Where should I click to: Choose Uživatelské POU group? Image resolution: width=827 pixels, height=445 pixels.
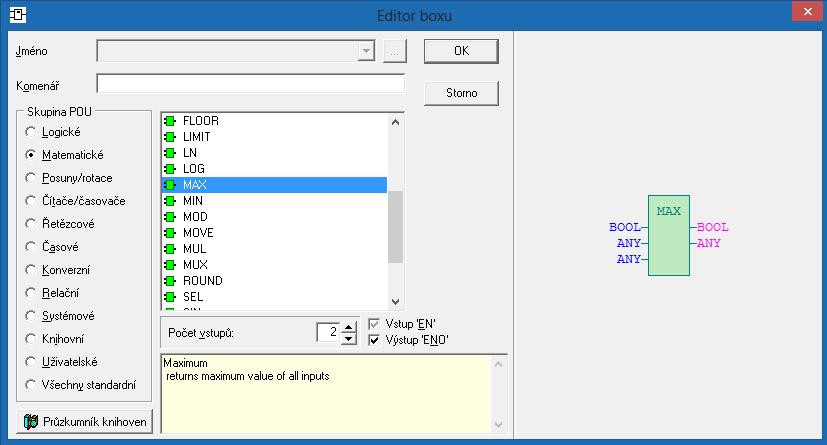point(31,362)
